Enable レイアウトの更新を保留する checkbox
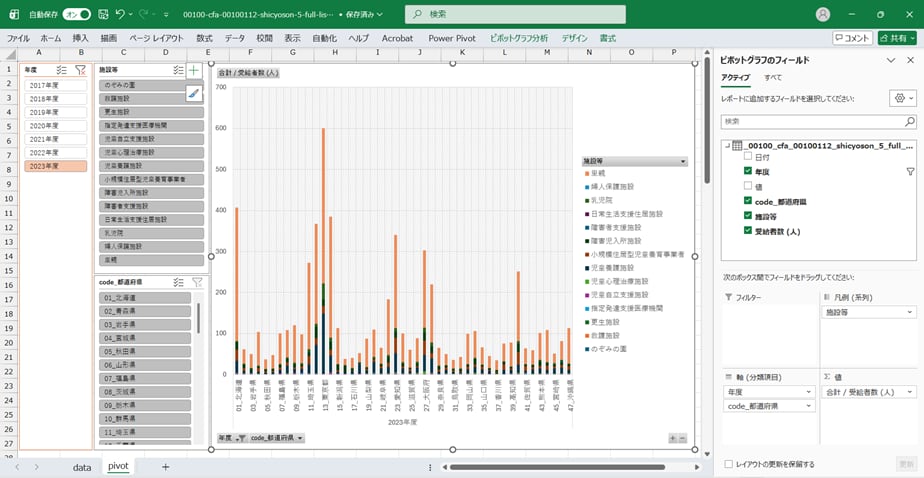 pos(727,464)
